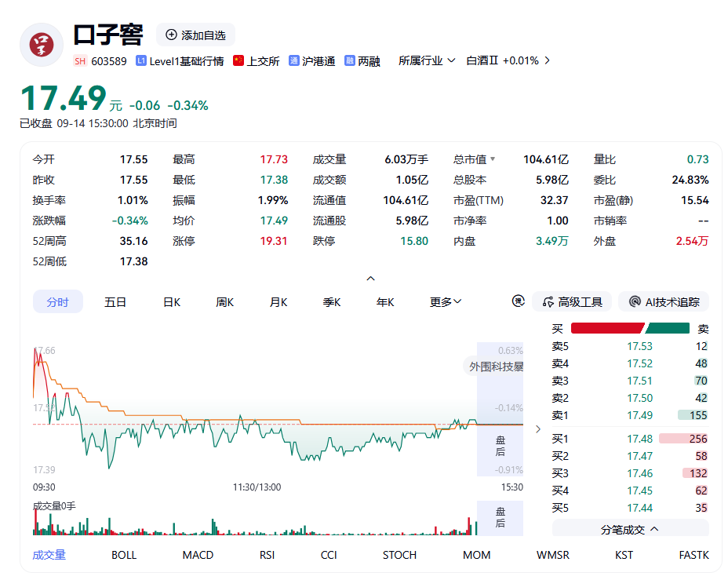Click the plus icon in 添加自选
The width and height of the screenshot is (728, 580).
coord(171,35)
